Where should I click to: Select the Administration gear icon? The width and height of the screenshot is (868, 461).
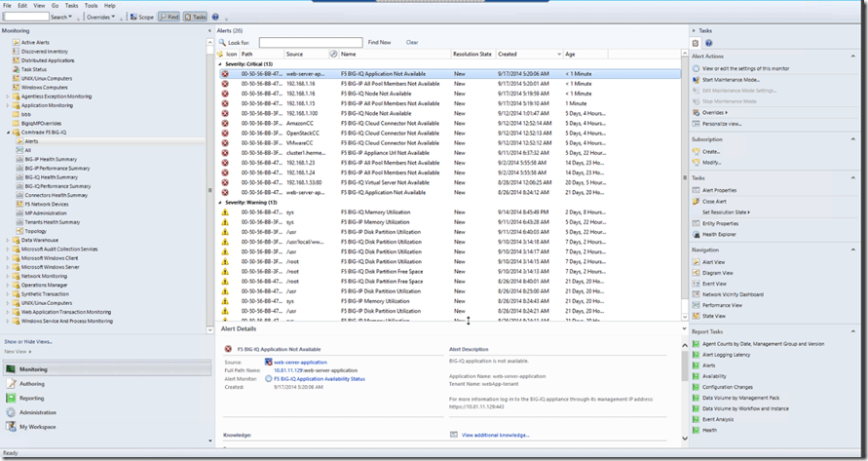coord(11,412)
